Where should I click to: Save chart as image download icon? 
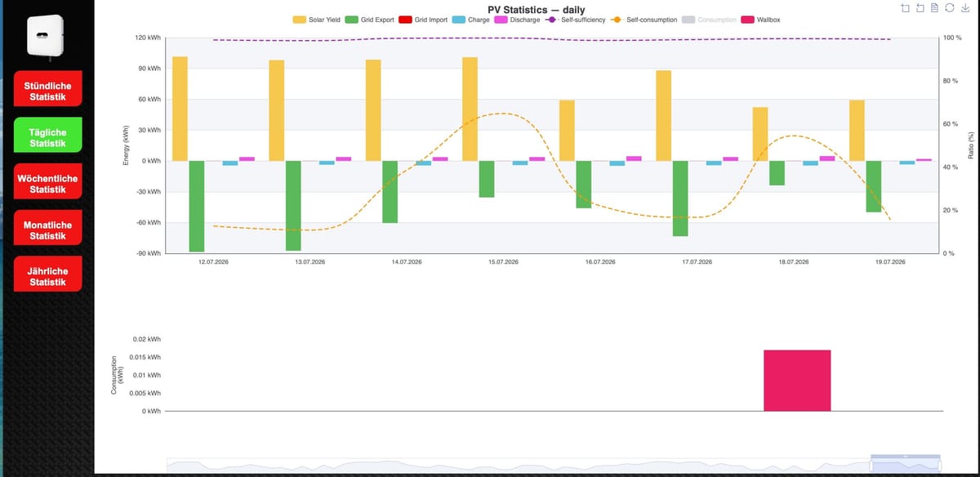[x=965, y=8]
